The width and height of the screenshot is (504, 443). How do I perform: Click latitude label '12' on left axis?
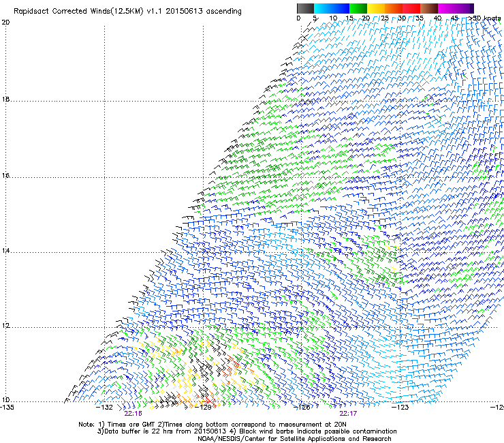[5, 326]
